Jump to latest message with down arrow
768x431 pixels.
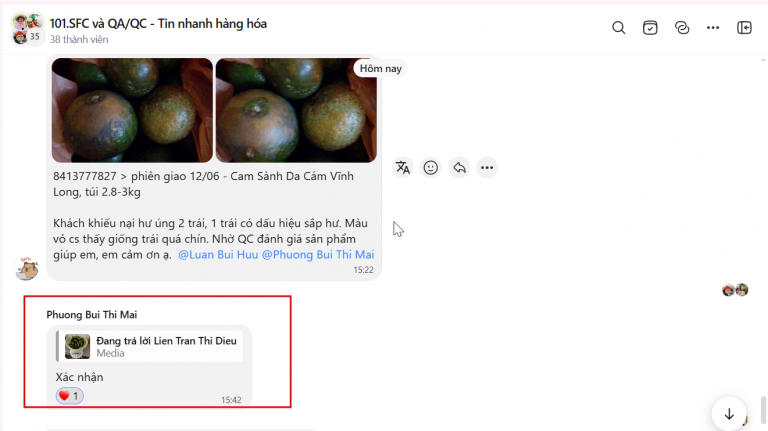729,414
